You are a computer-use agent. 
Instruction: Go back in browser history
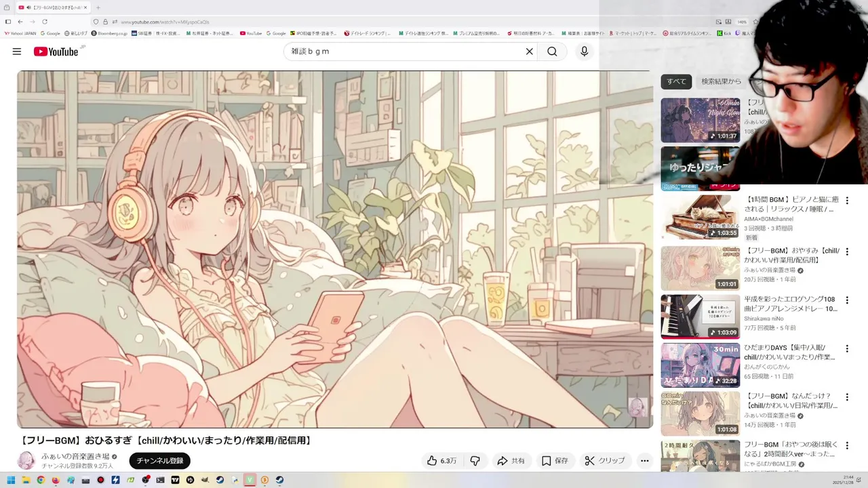(20, 22)
